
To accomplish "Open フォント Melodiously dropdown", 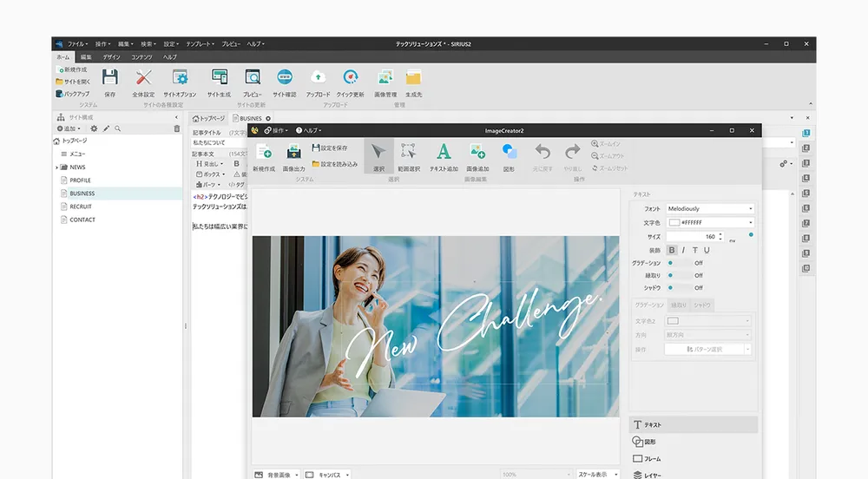I will click(710, 208).
